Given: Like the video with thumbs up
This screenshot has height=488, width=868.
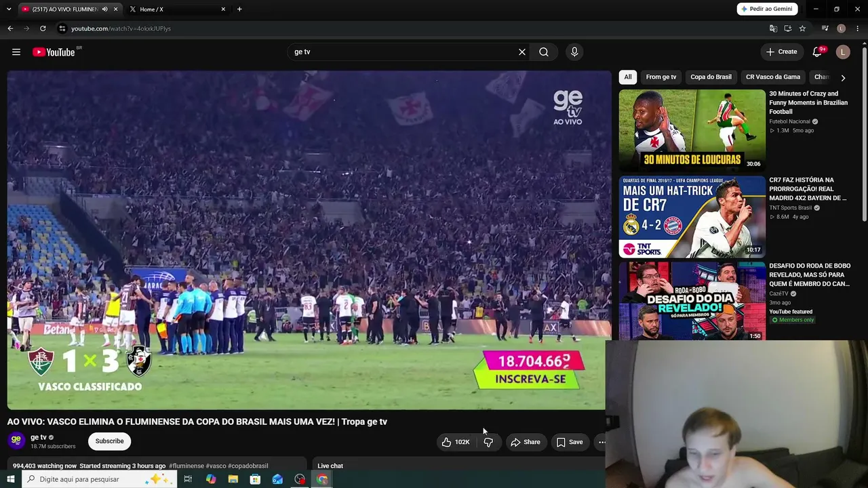Looking at the screenshot, I should (456, 442).
